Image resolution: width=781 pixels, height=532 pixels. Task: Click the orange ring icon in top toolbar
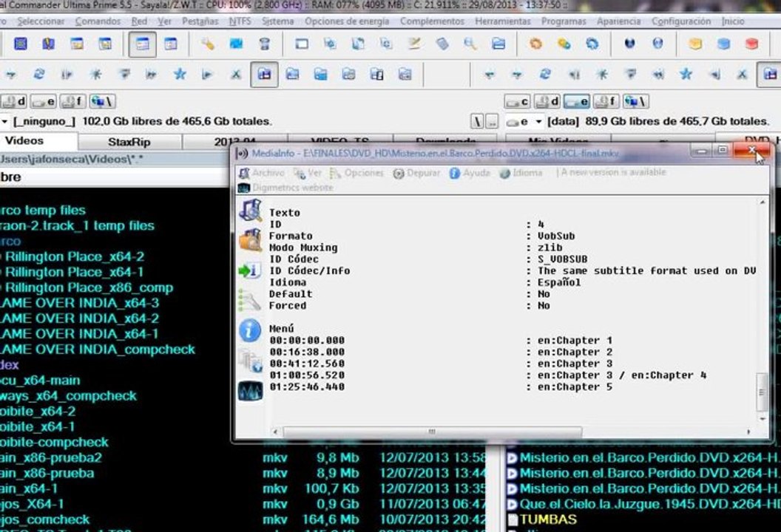tap(535, 44)
